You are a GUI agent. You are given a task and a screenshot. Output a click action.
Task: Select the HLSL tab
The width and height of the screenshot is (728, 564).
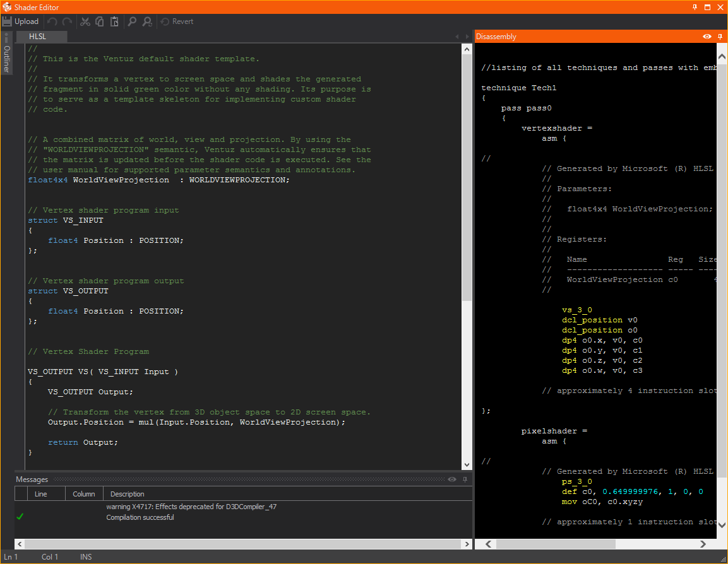[x=38, y=37]
